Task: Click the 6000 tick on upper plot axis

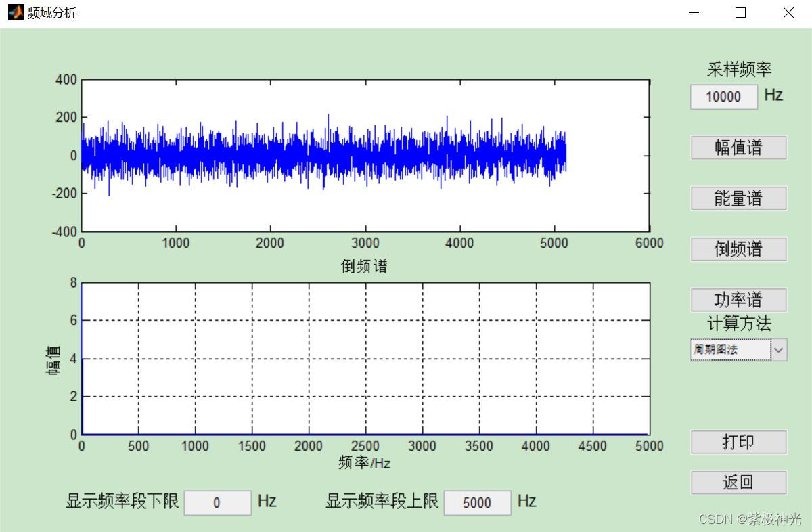Action: click(x=650, y=243)
